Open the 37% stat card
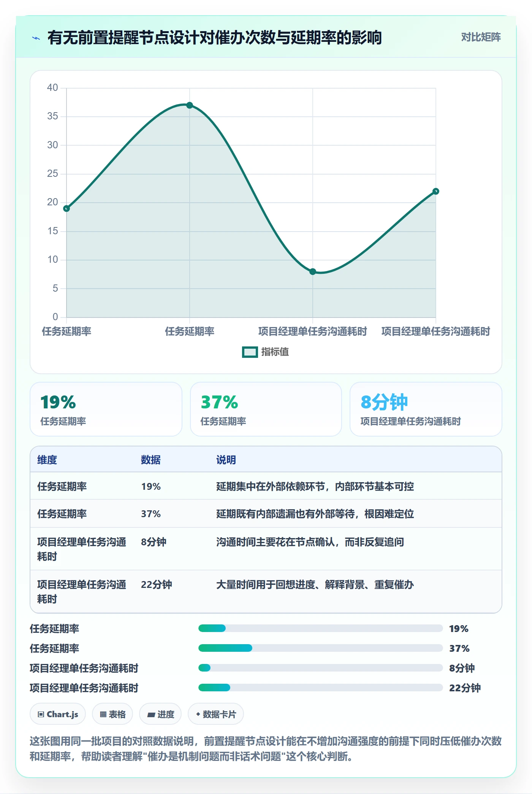532x794 pixels. click(x=266, y=409)
